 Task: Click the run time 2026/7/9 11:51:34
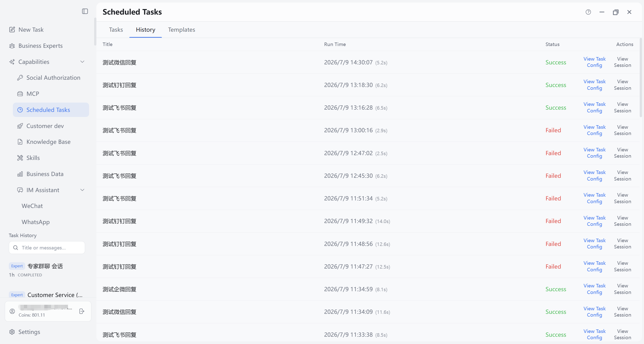(x=348, y=198)
